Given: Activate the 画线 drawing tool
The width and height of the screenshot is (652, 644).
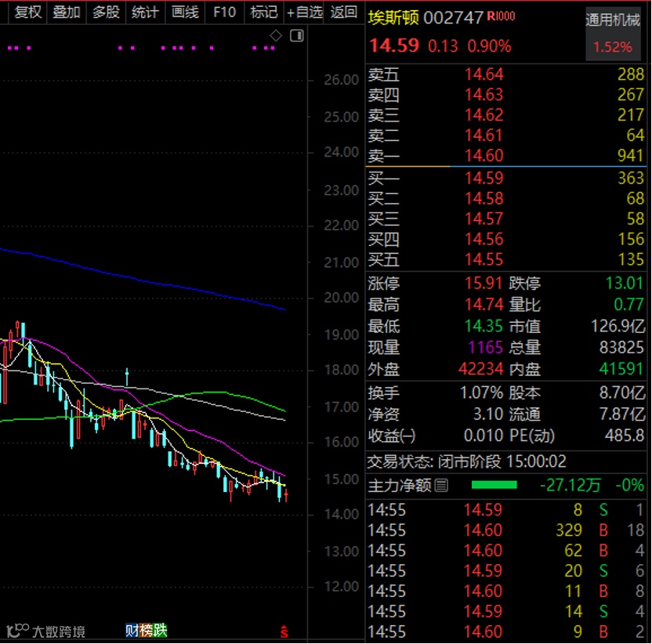Looking at the screenshot, I should (185, 12).
